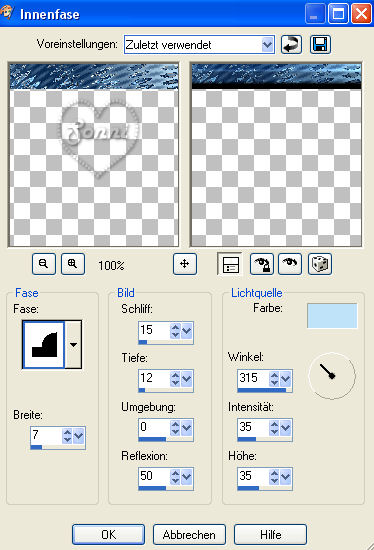Open the light blue Farbe color swatch
This screenshot has height=550, width=374.
coord(332,316)
